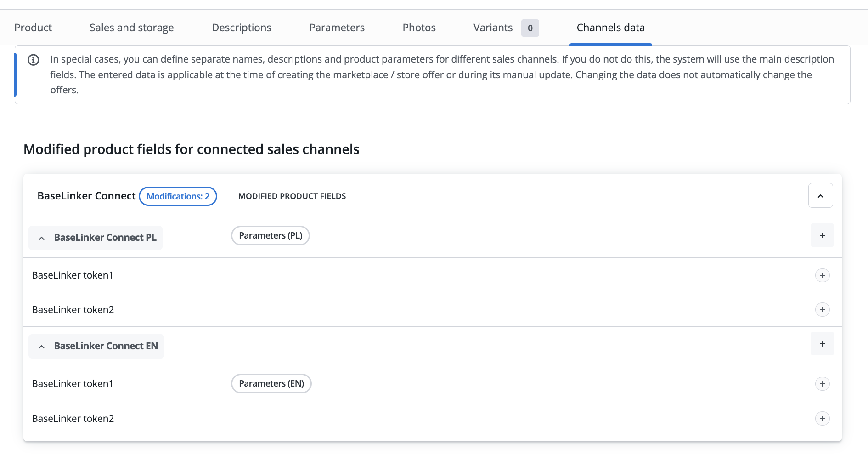This screenshot has height=467, width=868.
Task: Click plus icon for PL BaseLinker token1
Action: pyautogui.click(x=822, y=275)
